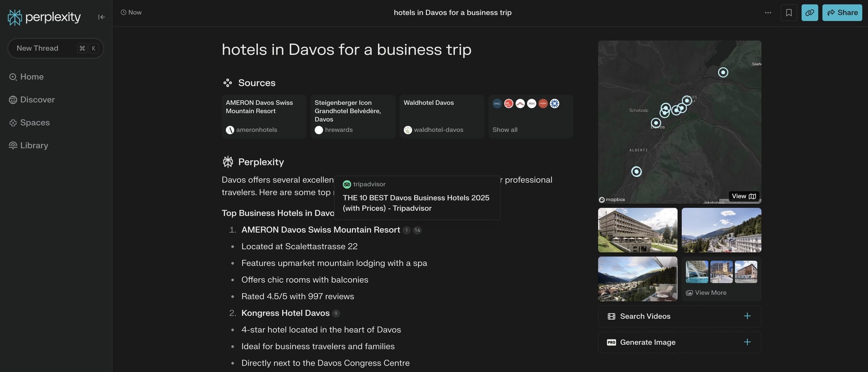Image resolution: width=868 pixels, height=372 pixels.
Task: Expand Generate Image with plus icon
Action: (747, 342)
